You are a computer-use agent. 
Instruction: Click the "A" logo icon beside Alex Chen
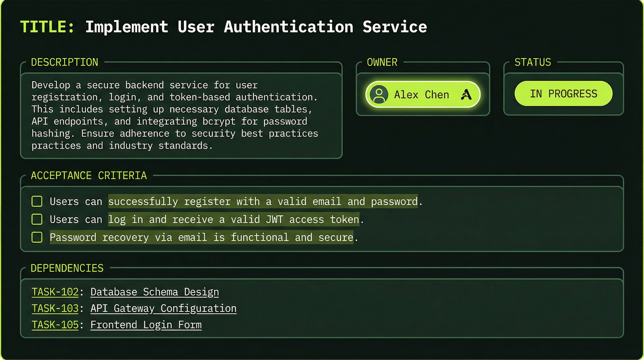pyautogui.click(x=466, y=94)
